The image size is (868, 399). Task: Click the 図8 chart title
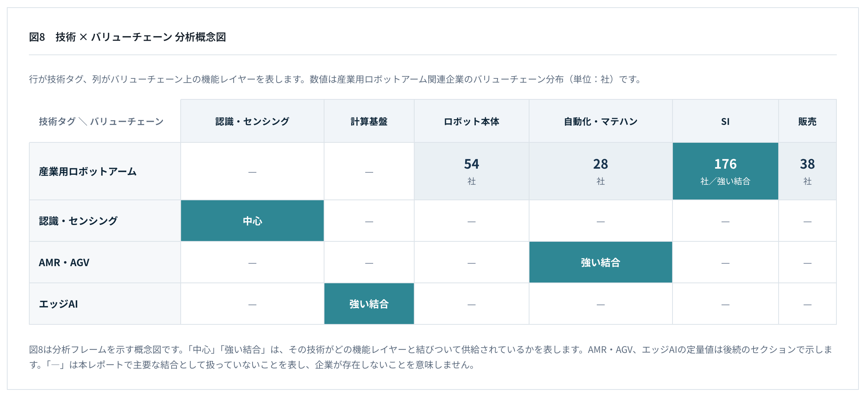pos(127,37)
